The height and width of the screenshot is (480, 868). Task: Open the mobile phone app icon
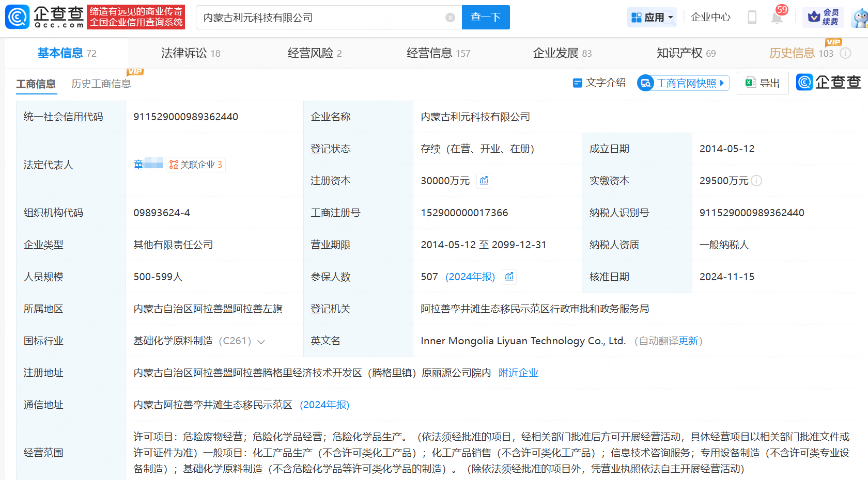tap(752, 18)
